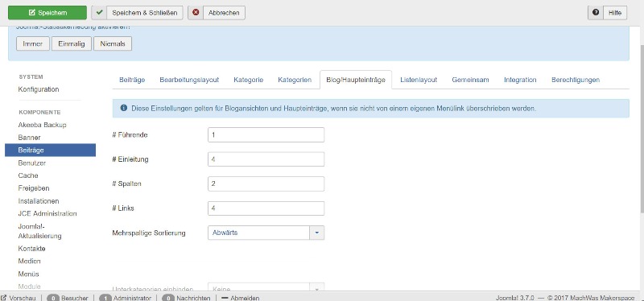Viewport: 644px width, 301px height.
Task: Click the # Links input field
Action: click(266, 208)
